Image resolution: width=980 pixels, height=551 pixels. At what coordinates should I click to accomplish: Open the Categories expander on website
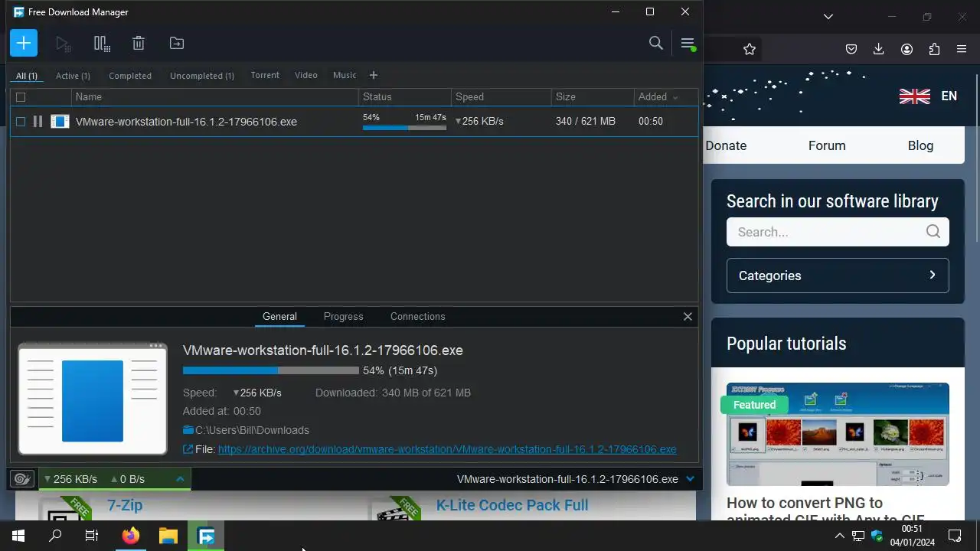pyautogui.click(x=838, y=275)
